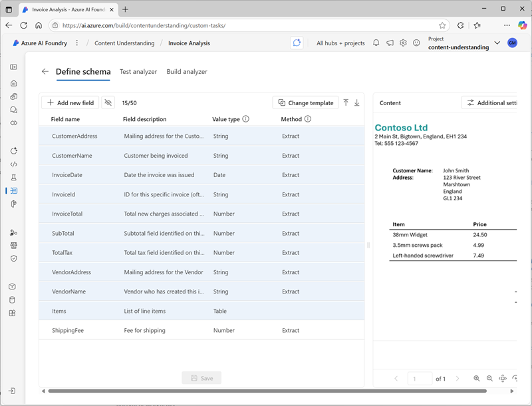The height and width of the screenshot is (406, 532).
Task: Click the announcements megaphone icon
Action: [x=390, y=42]
